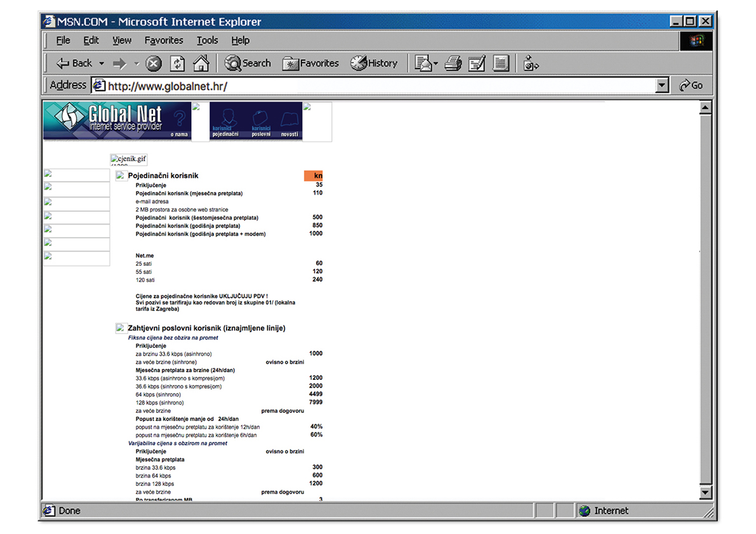Open the Search pane from the toolbar
The image size is (756, 534).
tap(248, 63)
